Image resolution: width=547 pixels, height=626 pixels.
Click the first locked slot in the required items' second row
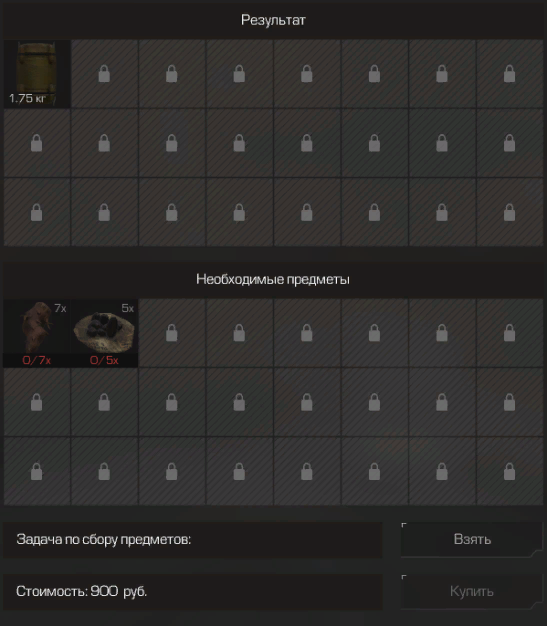[37, 402]
